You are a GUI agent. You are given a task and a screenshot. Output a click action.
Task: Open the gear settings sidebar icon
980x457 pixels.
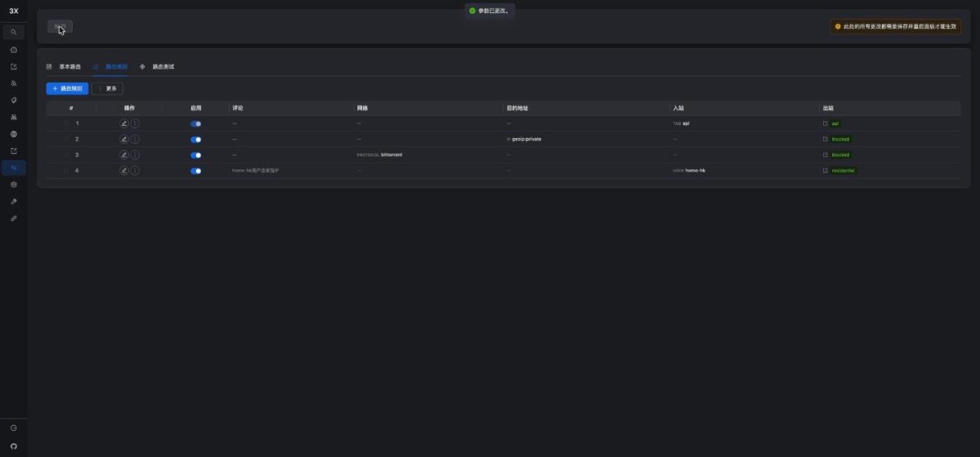14,185
